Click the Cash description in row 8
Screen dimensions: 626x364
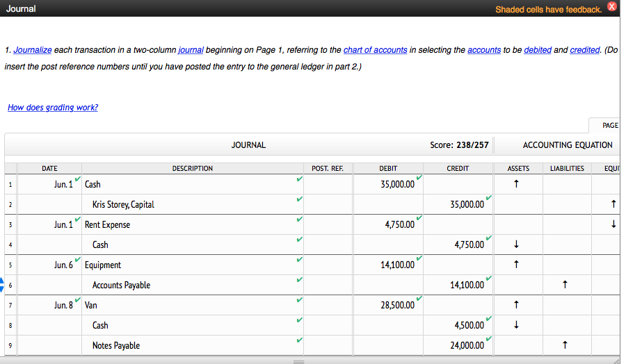(x=193, y=325)
